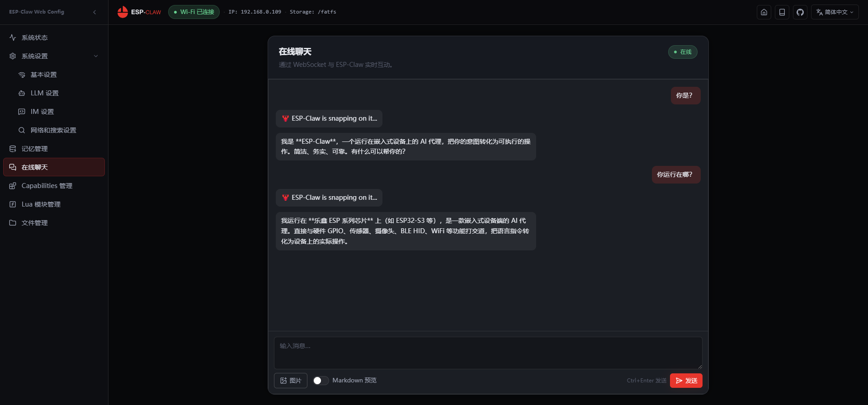868x405 pixels.
Task: Open 记忆管理 in the sidebar
Action: [54, 149]
